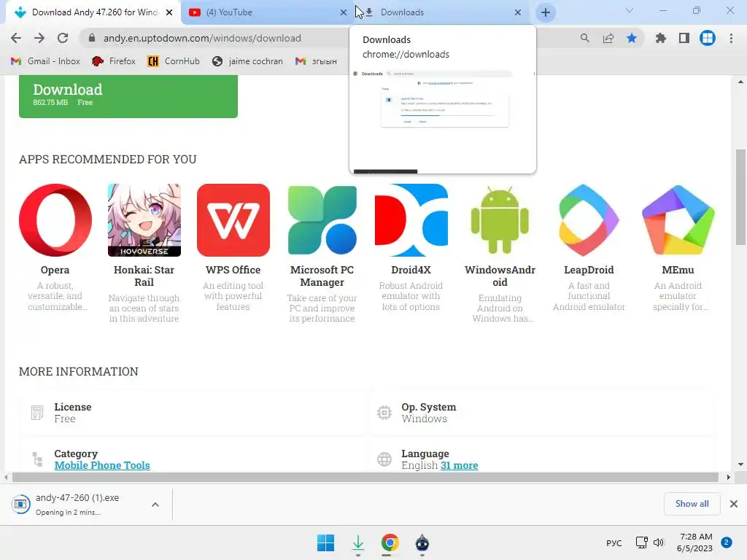Open a new tab with plus button
The width and height of the screenshot is (747, 560).
546,12
